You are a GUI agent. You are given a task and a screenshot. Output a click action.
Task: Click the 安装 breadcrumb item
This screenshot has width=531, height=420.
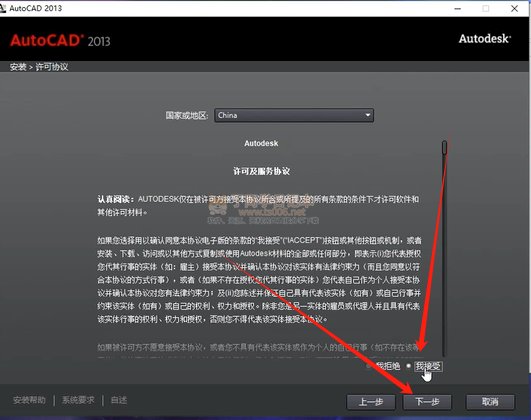pos(18,67)
